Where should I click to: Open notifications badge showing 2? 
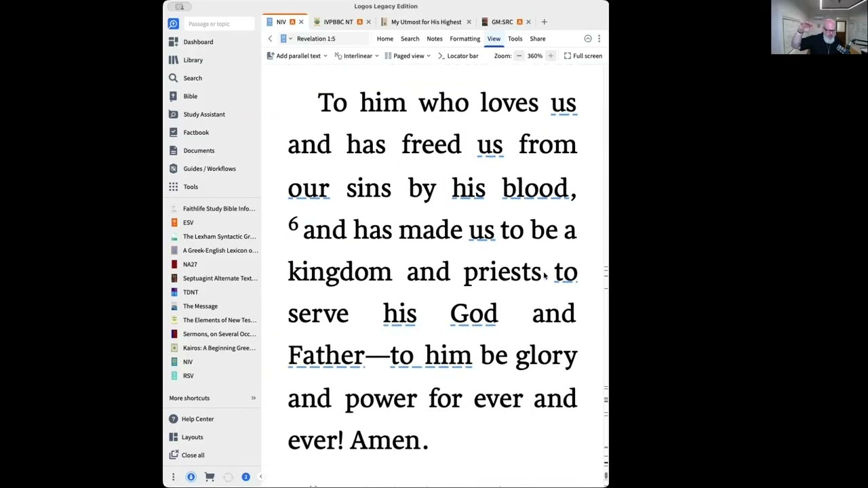[245, 477]
